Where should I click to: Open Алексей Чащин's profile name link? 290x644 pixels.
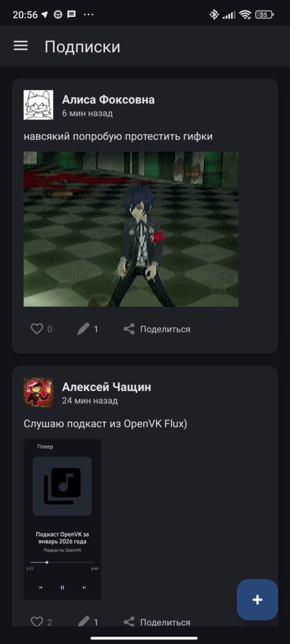[x=106, y=387]
